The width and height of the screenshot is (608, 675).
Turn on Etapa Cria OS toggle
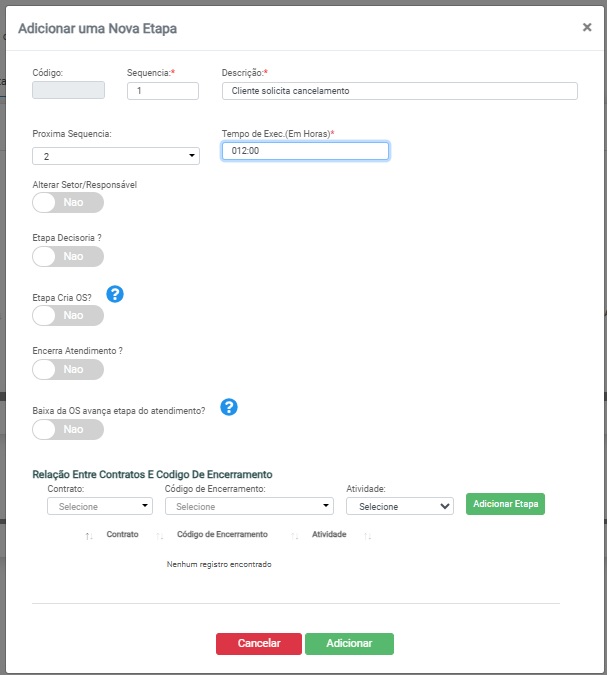(68, 316)
